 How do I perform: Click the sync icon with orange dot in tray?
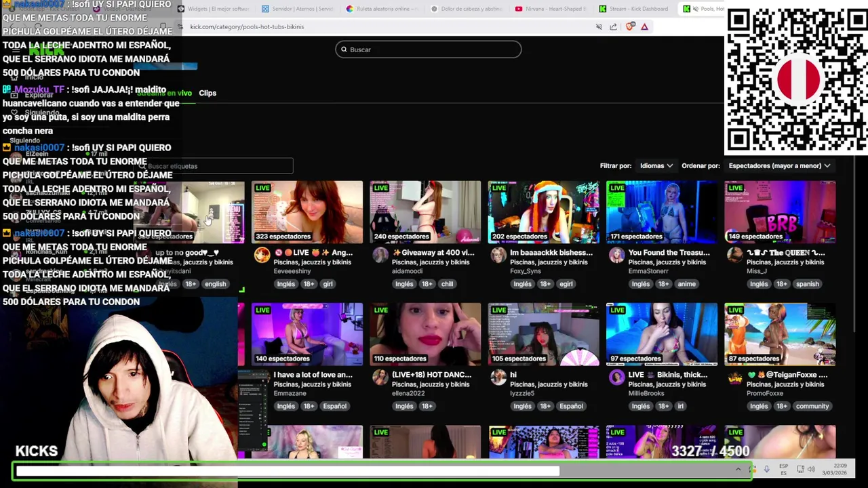tap(751, 469)
